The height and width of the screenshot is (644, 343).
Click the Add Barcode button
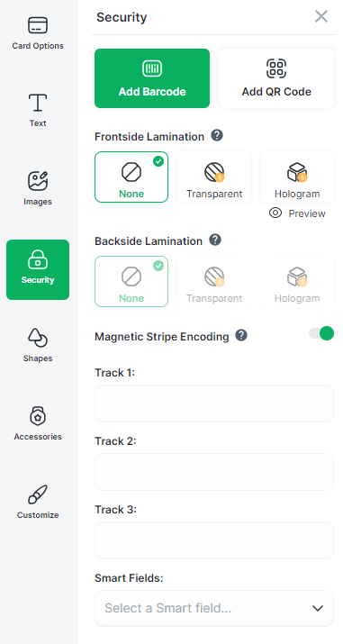(152, 78)
